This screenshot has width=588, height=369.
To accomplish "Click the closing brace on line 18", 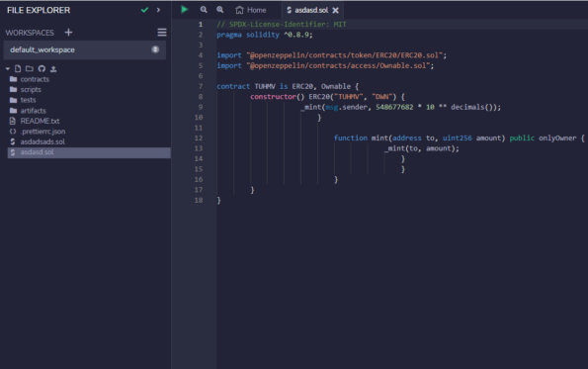I will (x=219, y=201).
